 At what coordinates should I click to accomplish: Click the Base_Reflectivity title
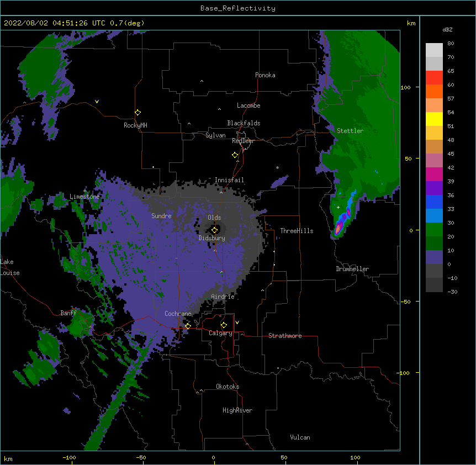(238, 8)
